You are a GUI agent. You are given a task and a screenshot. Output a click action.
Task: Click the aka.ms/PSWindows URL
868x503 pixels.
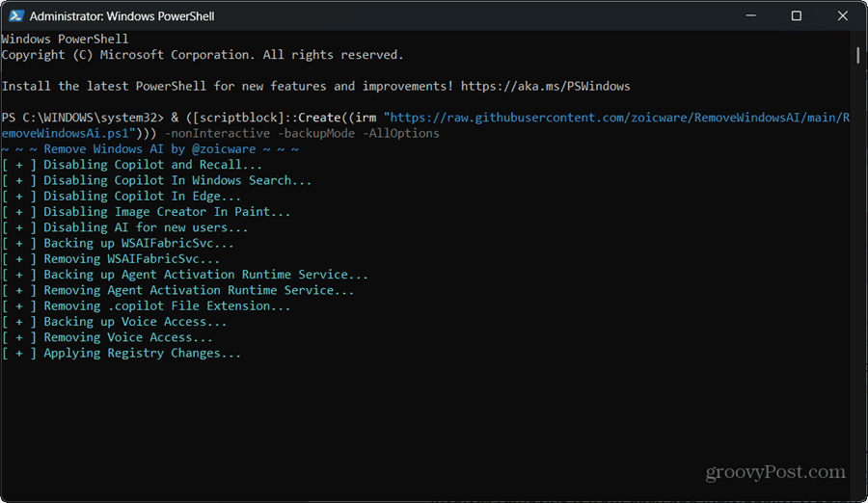coord(545,87)
